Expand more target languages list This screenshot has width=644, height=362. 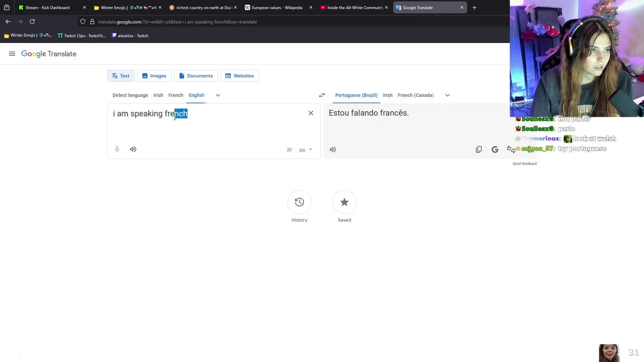[x=447, y=95]
